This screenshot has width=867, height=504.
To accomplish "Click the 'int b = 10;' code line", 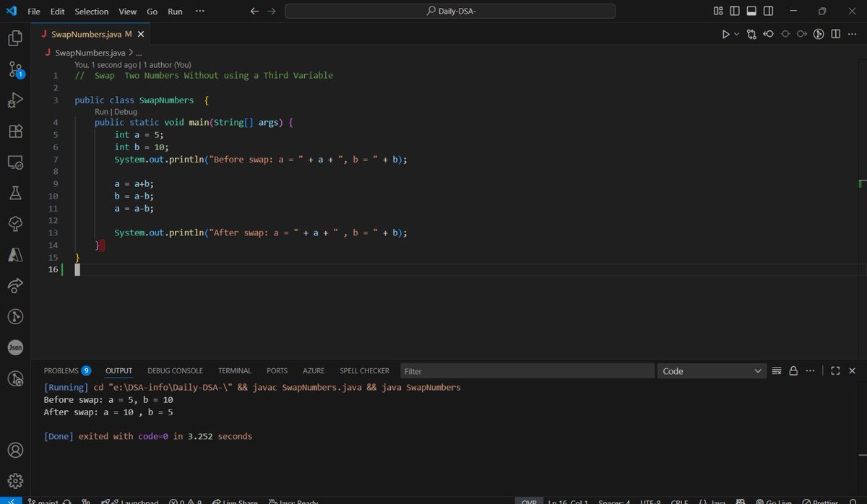I will tap(141, 147).
